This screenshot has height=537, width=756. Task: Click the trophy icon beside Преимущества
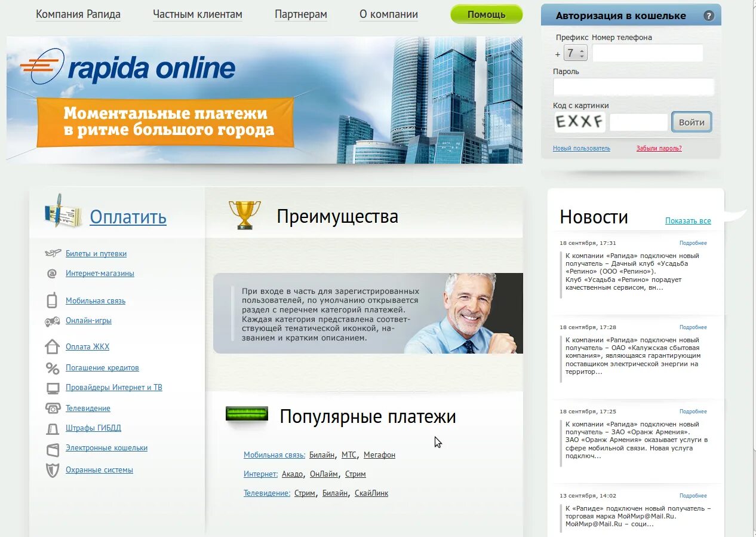245,215
